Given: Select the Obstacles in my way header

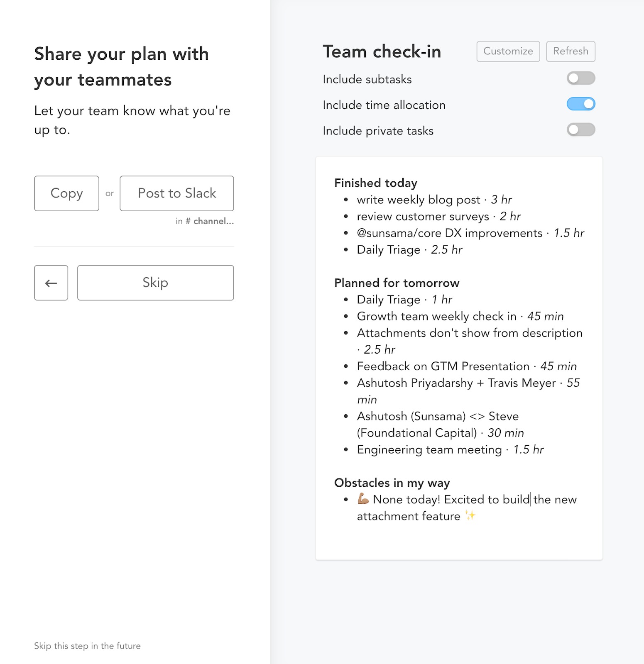Looking at the screenshot, I should (x=392, y=483).
